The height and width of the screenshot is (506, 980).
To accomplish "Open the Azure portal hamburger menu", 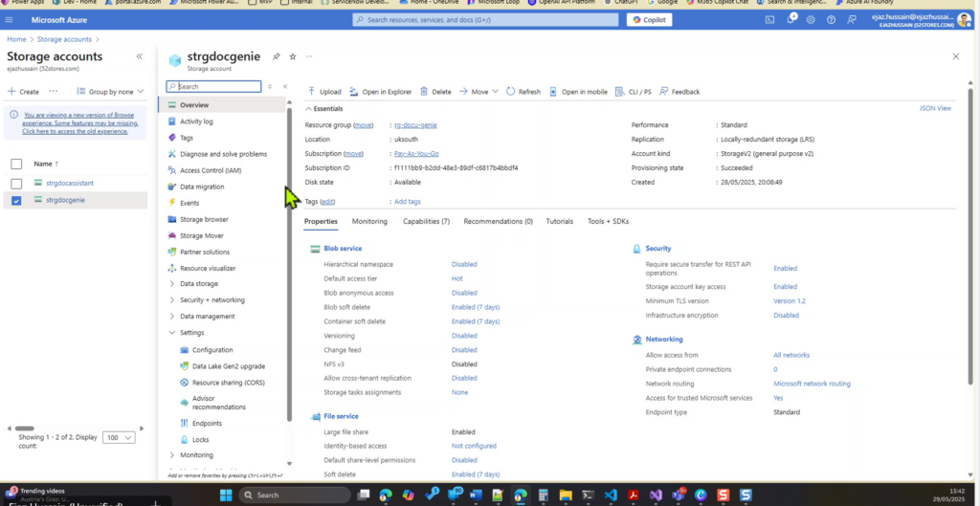I will pyautogui.click(x=9, y=20).
